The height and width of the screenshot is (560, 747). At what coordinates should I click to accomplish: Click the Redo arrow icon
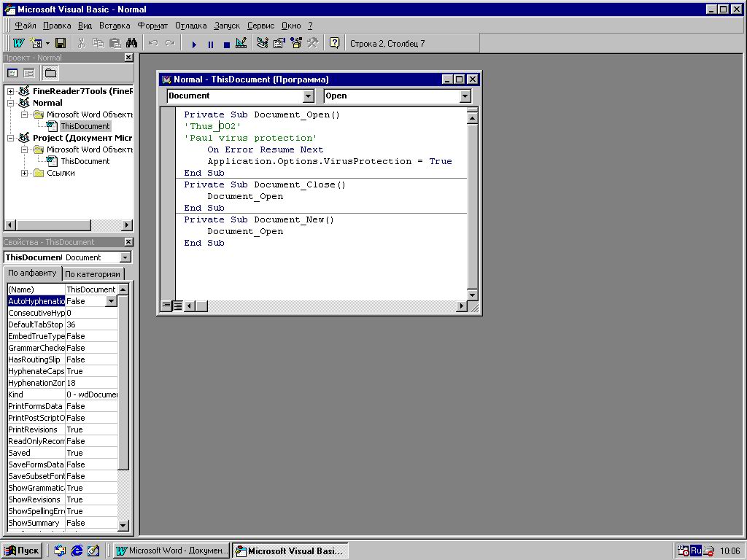[169, 43]
